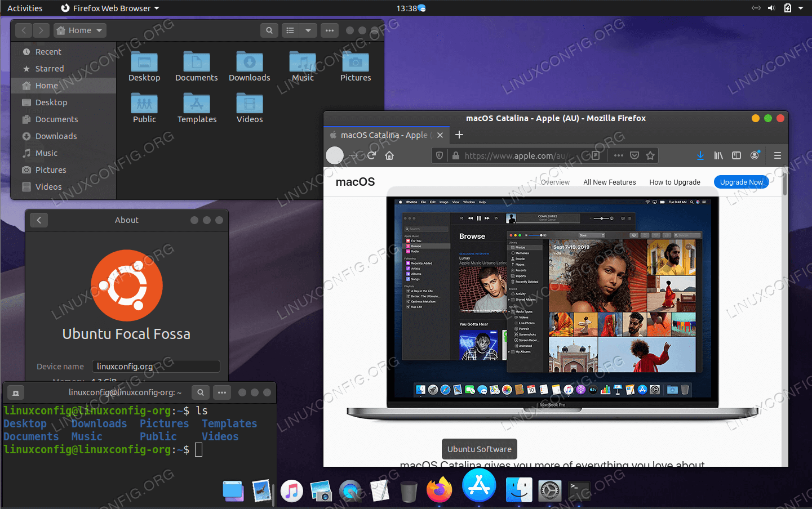Show Firefox downloads arrow
The height and width of the screenshot is (509, 812).
[700, 155]
